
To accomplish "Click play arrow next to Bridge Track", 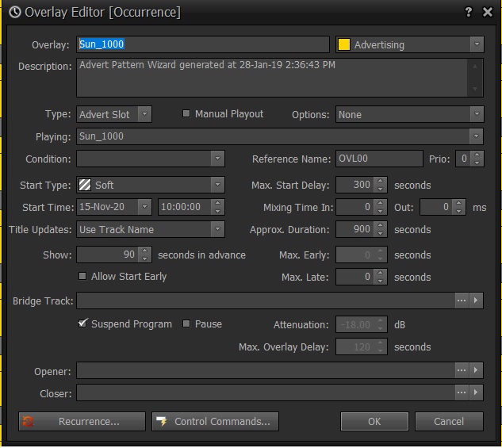I will tap(476, 301).
